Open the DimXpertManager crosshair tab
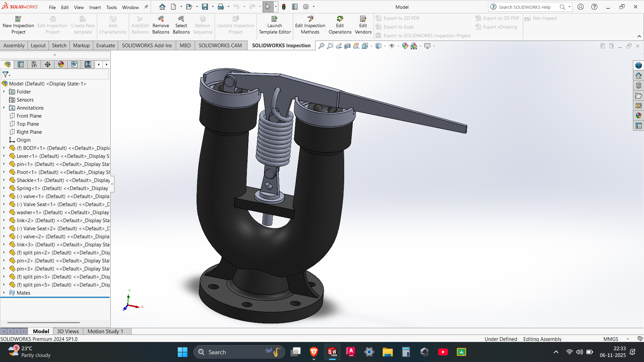 (48, 64)
